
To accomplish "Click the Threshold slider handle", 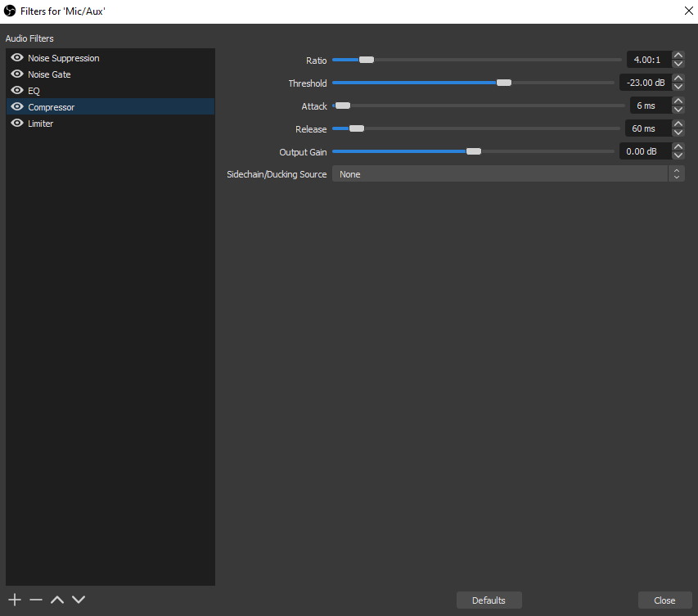I will pos(504,83).
